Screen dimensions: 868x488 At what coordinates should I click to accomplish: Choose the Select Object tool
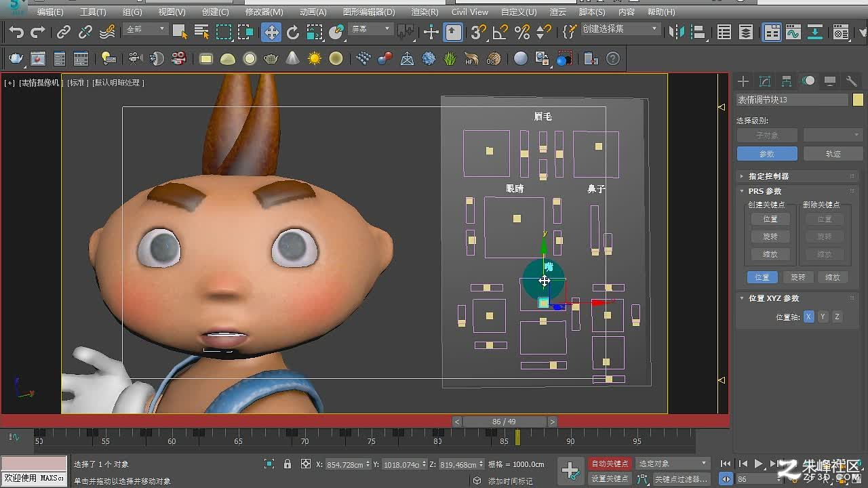point(180,32)
